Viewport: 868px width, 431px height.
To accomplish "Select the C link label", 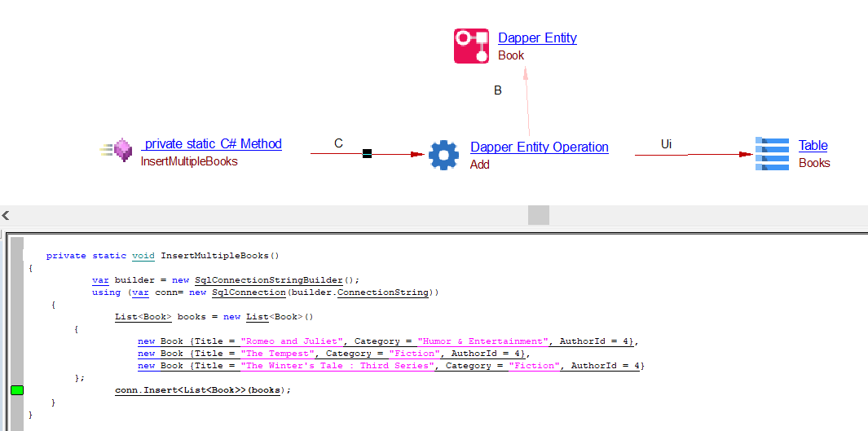I will [x=338, y=143].
